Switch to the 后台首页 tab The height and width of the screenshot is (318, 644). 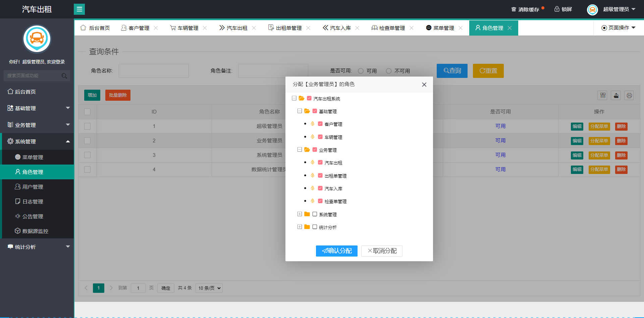pyautogui.click(x=95, y=28)
